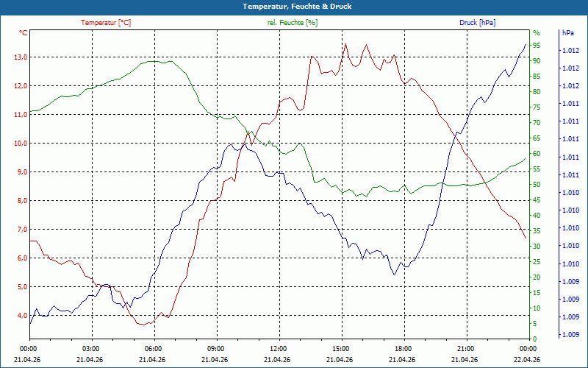Select the red 'Temperatur [°C]' legend label
588x368 pixels.
point(106,23)
